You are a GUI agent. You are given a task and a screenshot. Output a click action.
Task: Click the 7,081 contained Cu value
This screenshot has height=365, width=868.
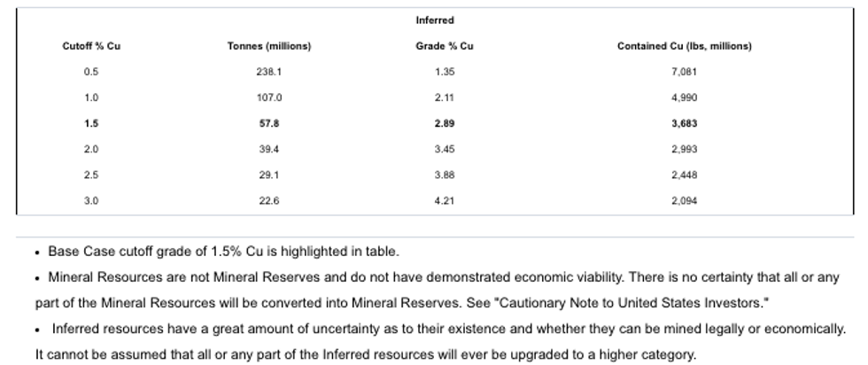tap(685, 72)
